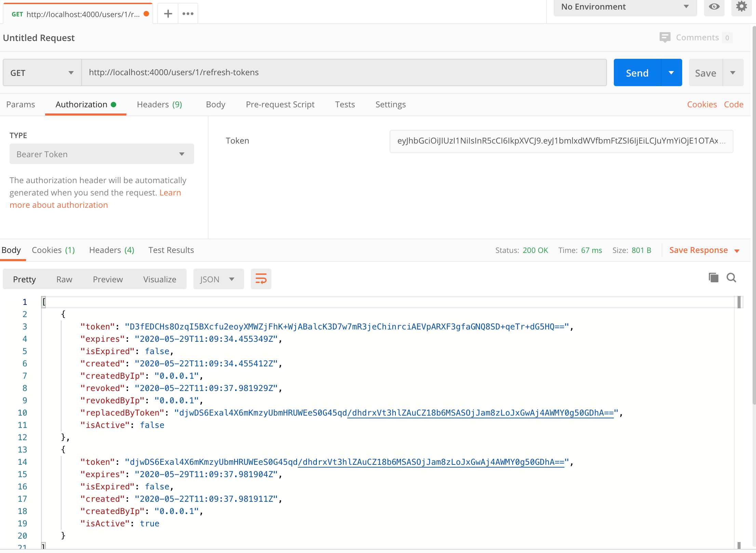Toggle line wrapping in the response viewer
Viewport: 756px width, 553px height.
click(261, 279)
